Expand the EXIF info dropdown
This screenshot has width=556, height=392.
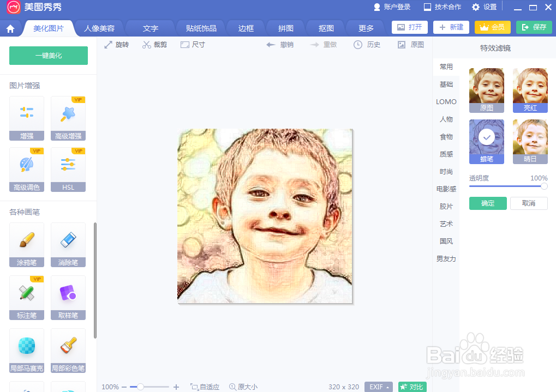[x=379, y=387]
